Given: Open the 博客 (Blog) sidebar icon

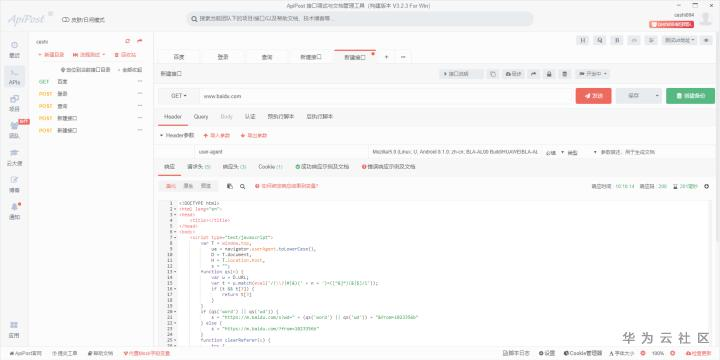Looking at the screenshot, I should pos(15,184).
